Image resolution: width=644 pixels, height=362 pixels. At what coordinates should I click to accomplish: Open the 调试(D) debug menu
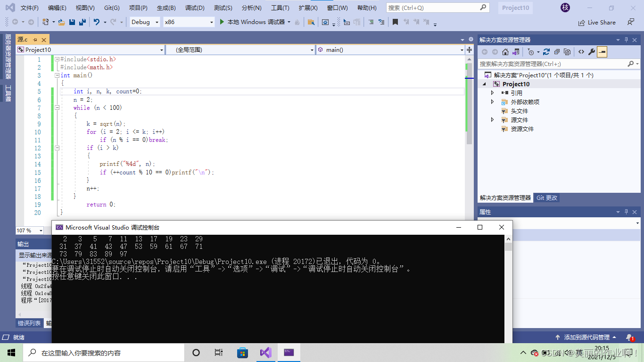click(195, 8)
